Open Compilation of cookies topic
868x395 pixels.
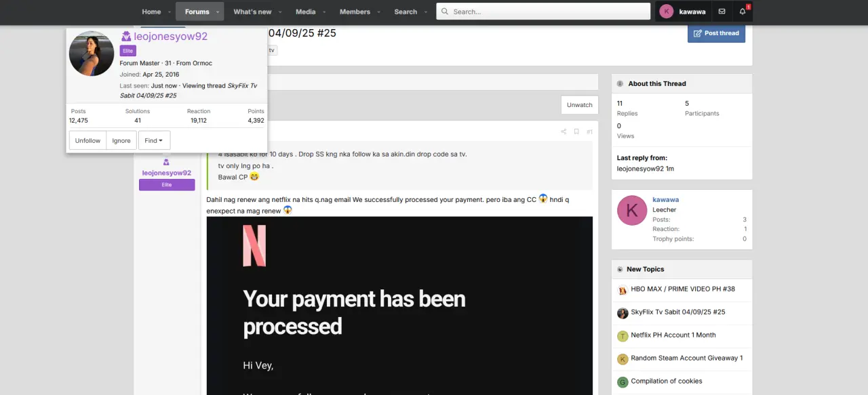point(667,381)
